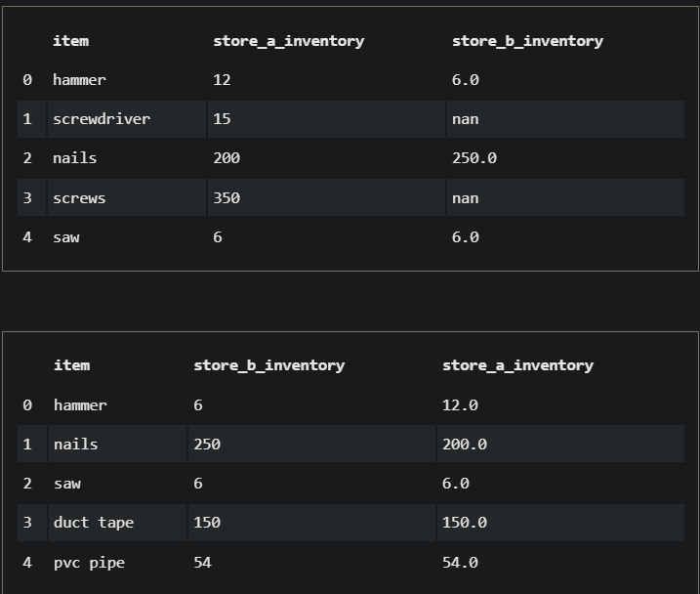The height and width of the screenshot is (594, 700).
Task: Select the 250.0 cell in the nails row
Action: [x=474, y=158]
